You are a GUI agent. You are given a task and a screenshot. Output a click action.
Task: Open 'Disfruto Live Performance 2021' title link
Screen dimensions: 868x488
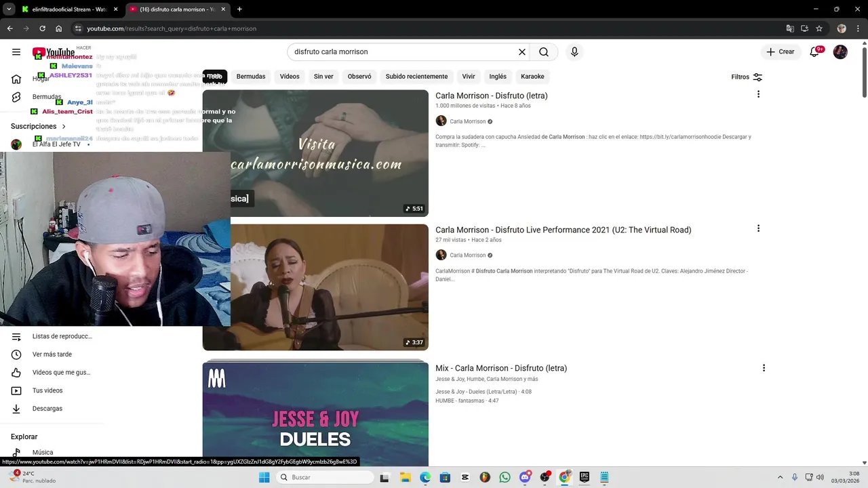[x=564, y=230]
